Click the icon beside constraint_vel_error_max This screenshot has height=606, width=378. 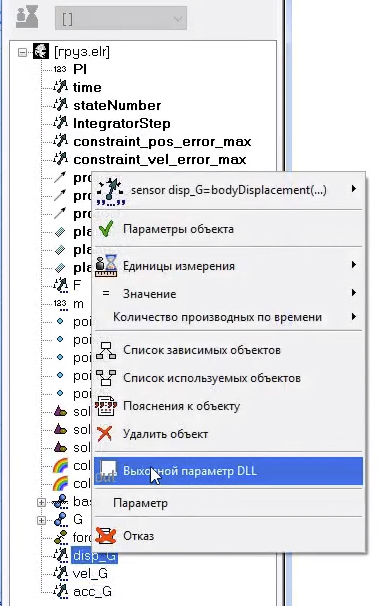[x=60, y=159]
